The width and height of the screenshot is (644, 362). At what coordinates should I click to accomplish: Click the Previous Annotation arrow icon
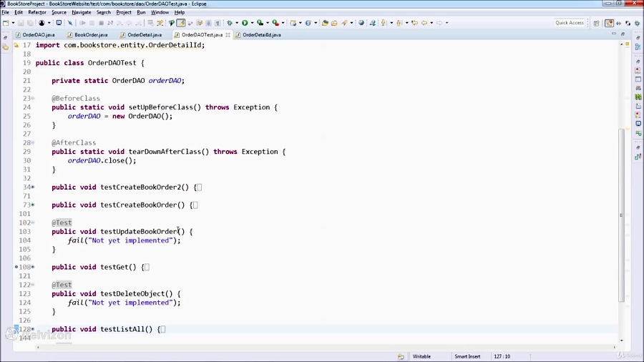[399, 23]
